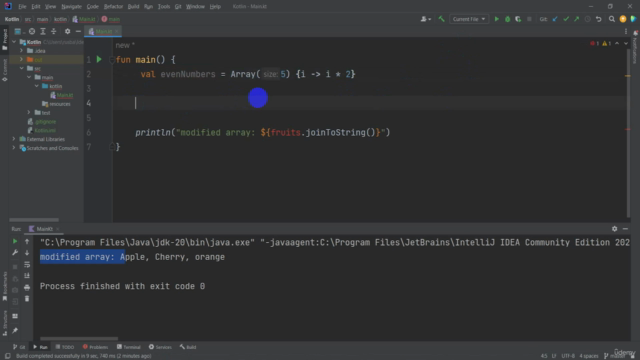Open the Services tool window button
The image size is (640, 360).
coord(160,347)
